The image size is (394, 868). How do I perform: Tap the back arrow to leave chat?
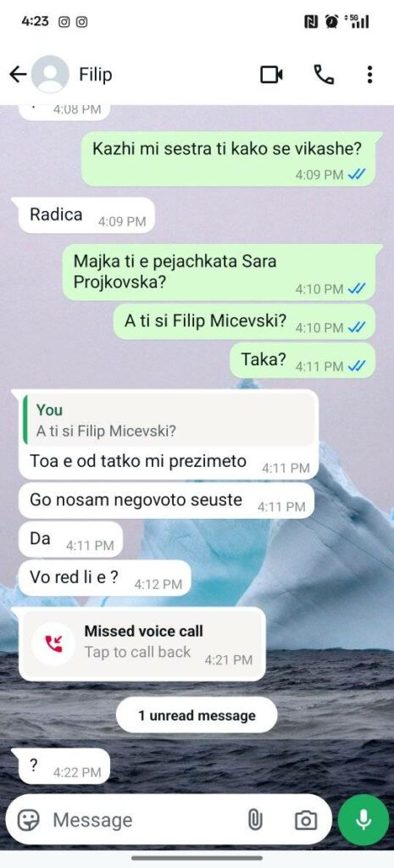(x=19, y=75)
